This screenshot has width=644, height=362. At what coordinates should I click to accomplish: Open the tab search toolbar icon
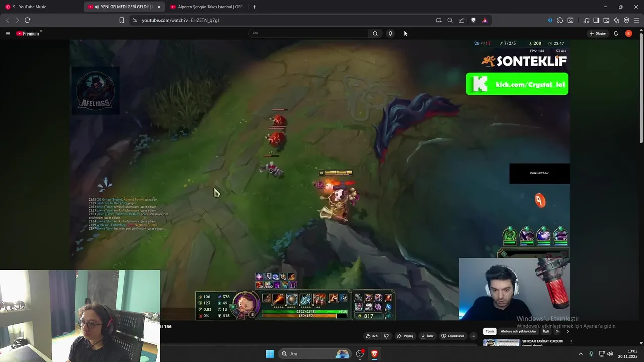pos(570,20)
